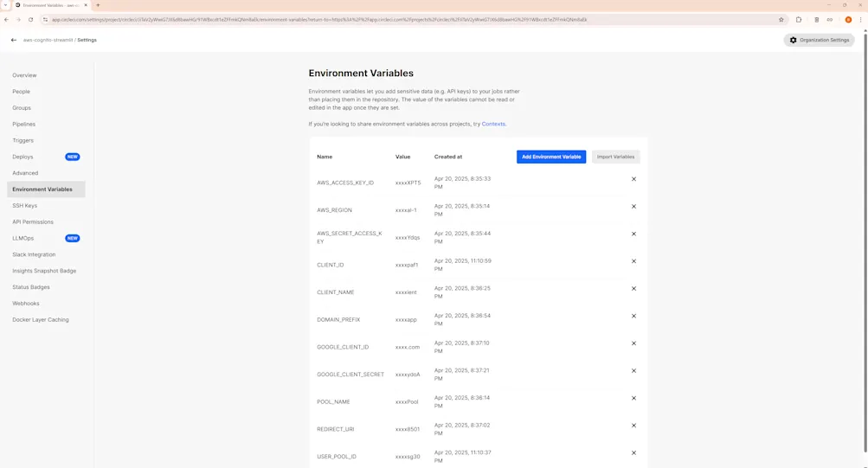Go back using the page back arrow
The width and height of the screenshot is (868, 468).
(x=14, y=40)
